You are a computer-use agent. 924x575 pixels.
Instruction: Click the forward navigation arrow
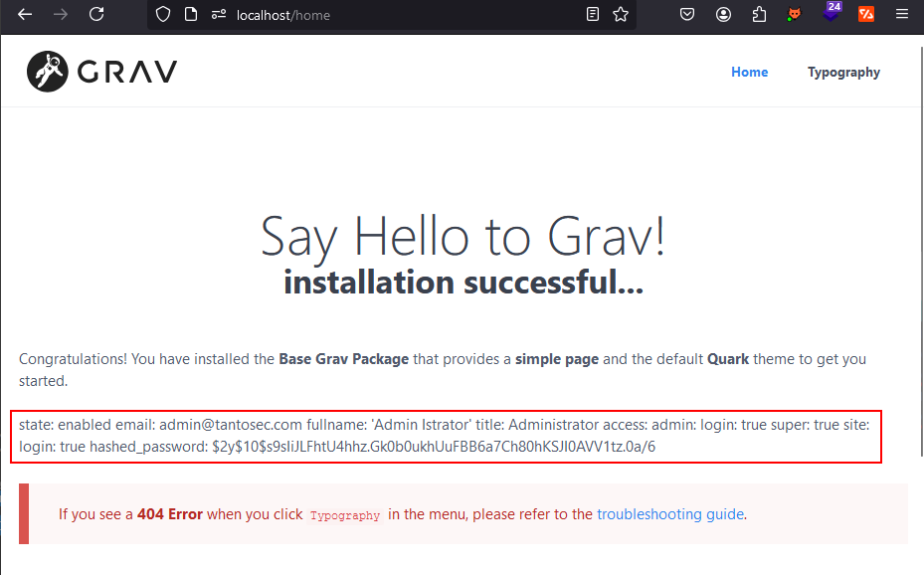[x=61, y=14]
